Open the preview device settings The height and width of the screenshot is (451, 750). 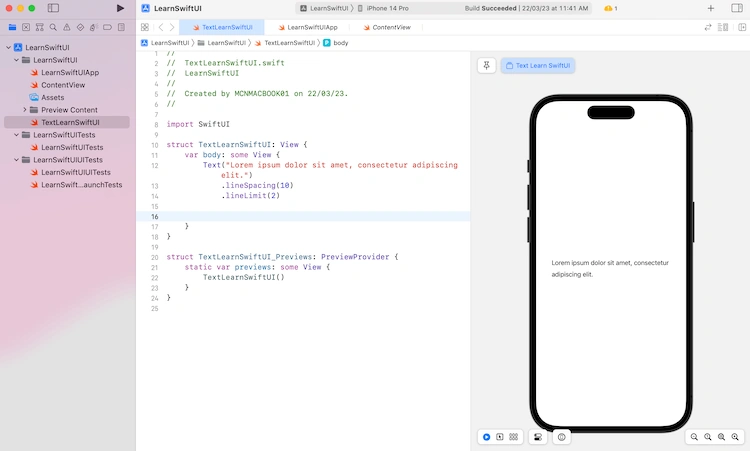[x=538, y=437]
